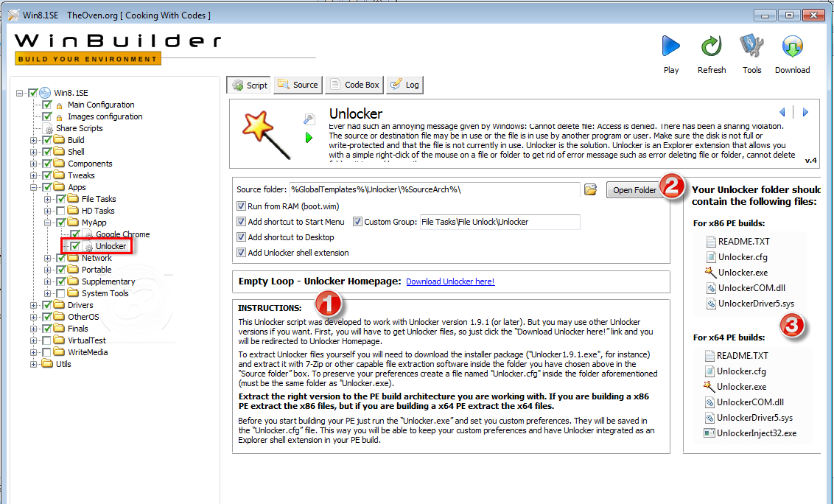Open the Code Box tab
The image size is (834, 504).
pyautogui.click(x=354, y=85)
